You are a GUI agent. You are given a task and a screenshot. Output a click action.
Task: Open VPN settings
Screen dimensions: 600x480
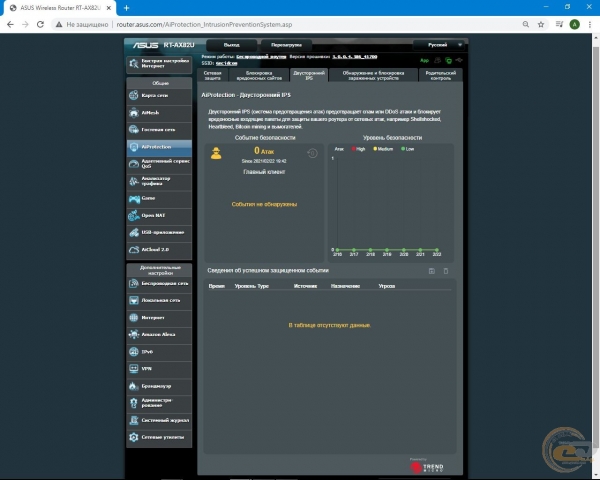pyautogui.click(x=159, y=369)
